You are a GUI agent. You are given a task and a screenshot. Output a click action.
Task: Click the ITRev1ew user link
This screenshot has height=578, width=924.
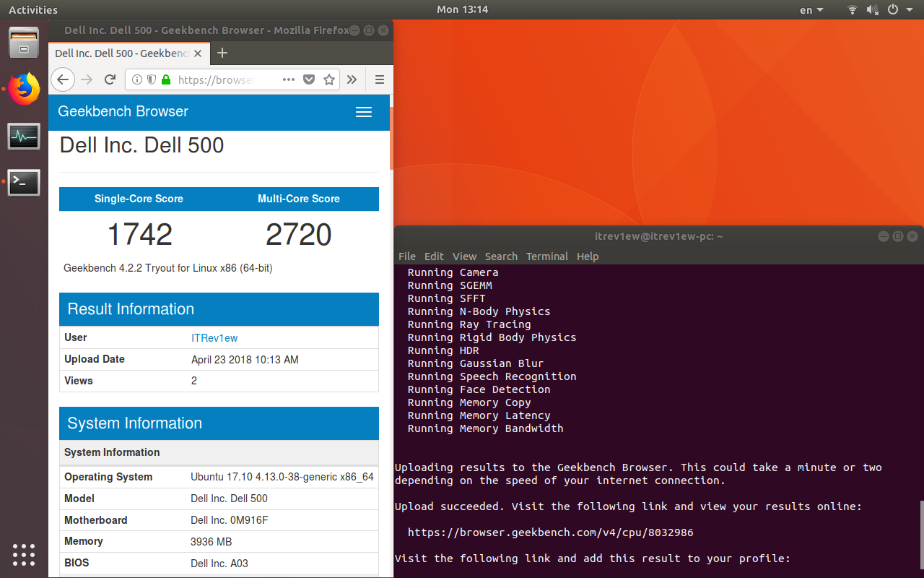pyautogui.click(x=214, y=337)
